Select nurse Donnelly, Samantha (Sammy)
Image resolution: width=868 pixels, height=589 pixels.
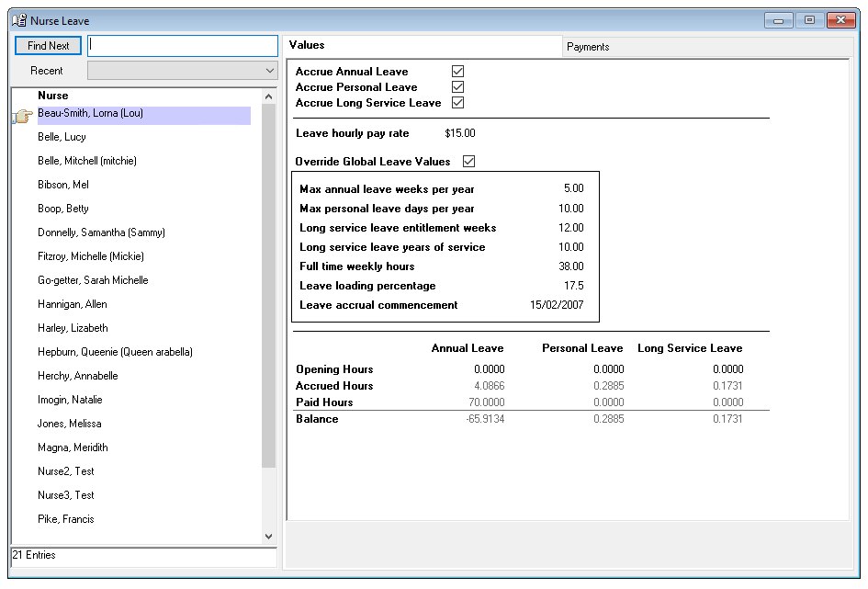click(101, 232)
